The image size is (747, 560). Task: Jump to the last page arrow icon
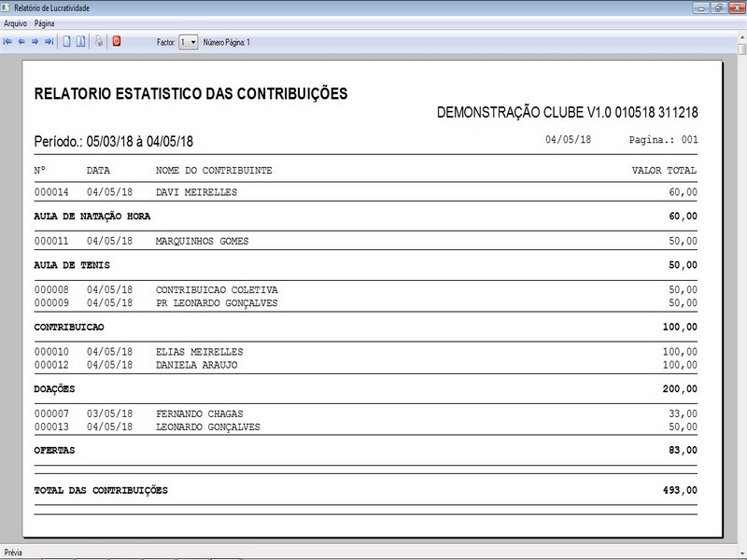[49, 42]
